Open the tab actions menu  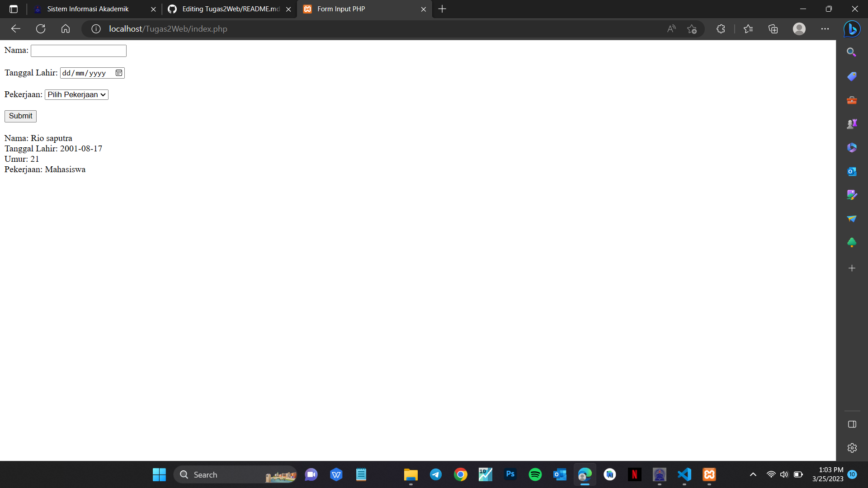(14, 9)
